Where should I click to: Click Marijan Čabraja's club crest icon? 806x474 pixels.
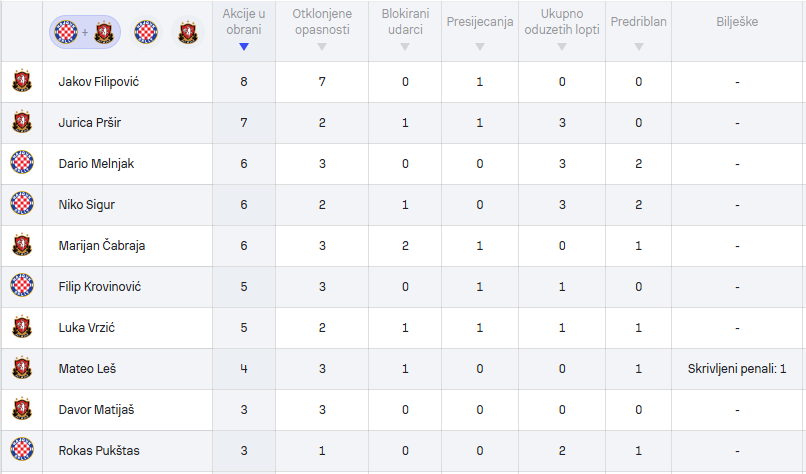point(22,245)
